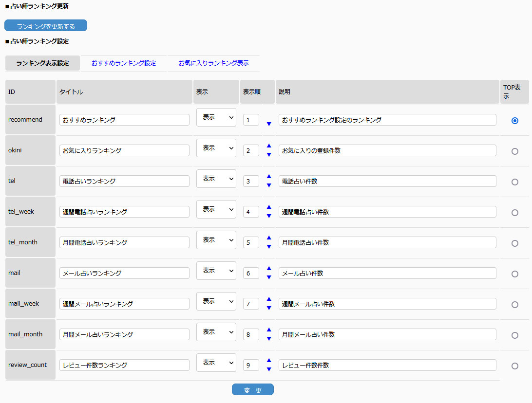The height and width of the screenshot is (403, 532).
Task: Open 表示 dropdown for mail row
Action: pos(216,271)
